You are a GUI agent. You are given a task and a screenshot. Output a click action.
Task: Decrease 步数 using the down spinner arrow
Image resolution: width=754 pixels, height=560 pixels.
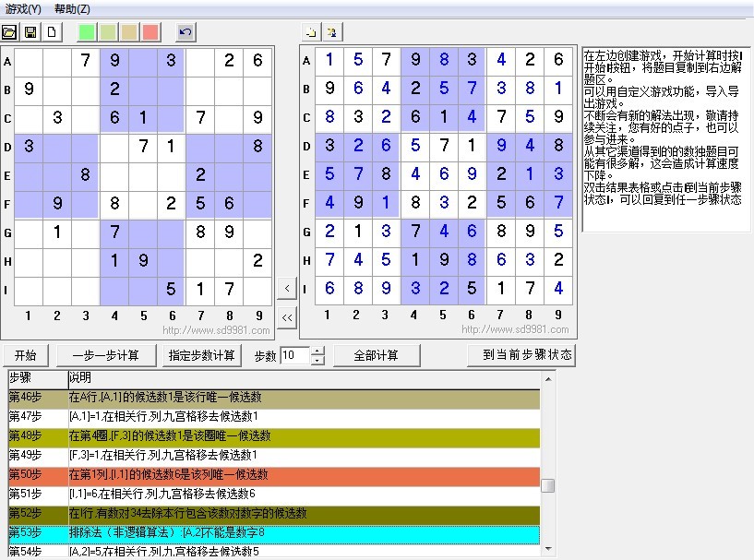pos(316,359)
